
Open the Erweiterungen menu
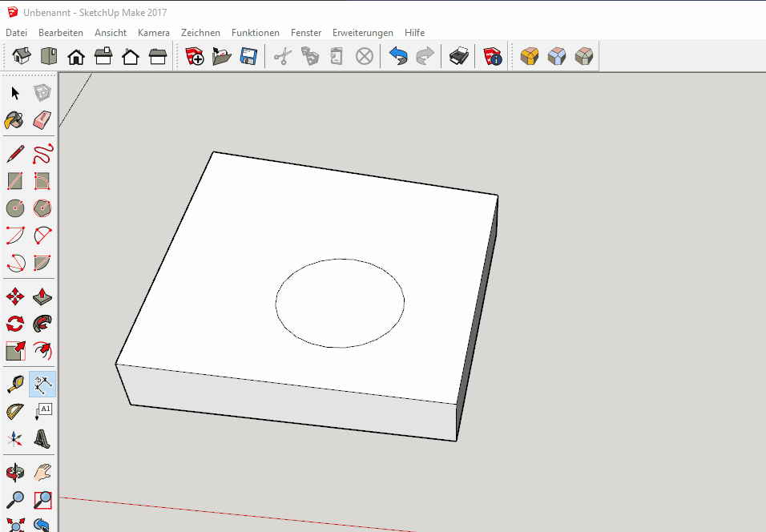tap(363, 33)
